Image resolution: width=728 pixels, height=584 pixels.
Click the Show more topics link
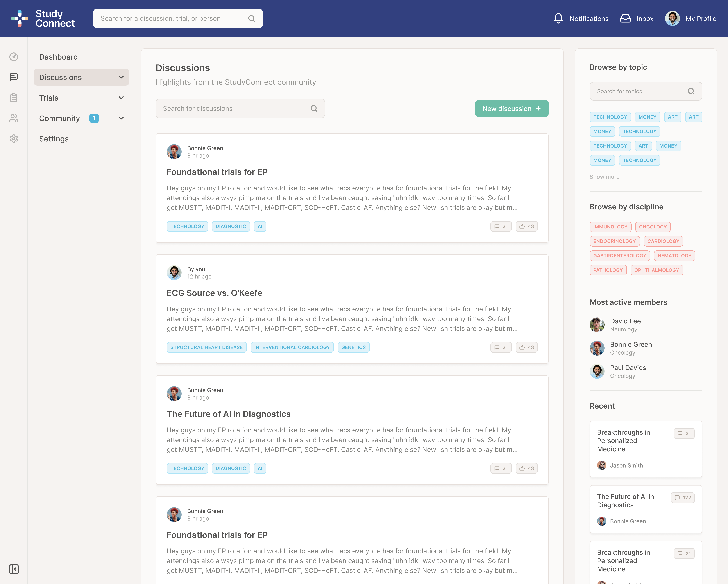(x=604, y=177)
